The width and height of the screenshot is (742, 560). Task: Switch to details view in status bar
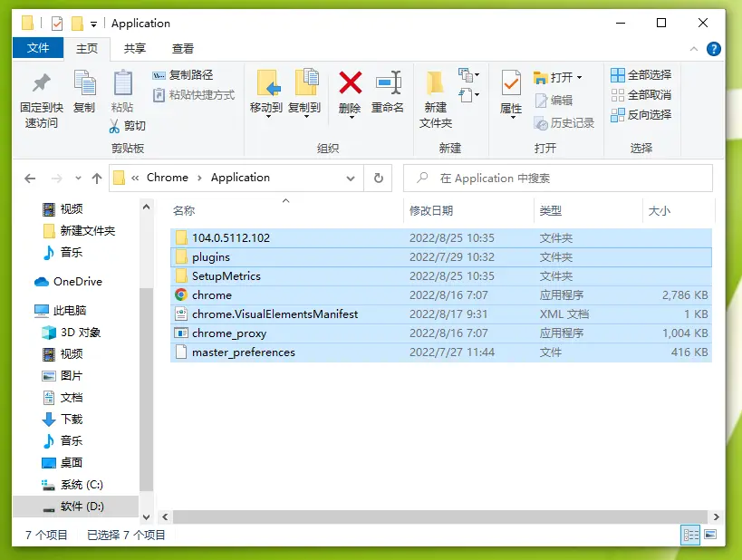pos(690,536)
